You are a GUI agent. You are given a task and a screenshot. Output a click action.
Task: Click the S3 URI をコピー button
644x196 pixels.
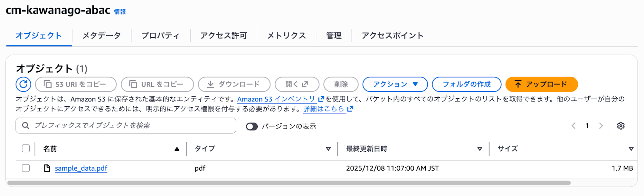[x=76, y=84]
